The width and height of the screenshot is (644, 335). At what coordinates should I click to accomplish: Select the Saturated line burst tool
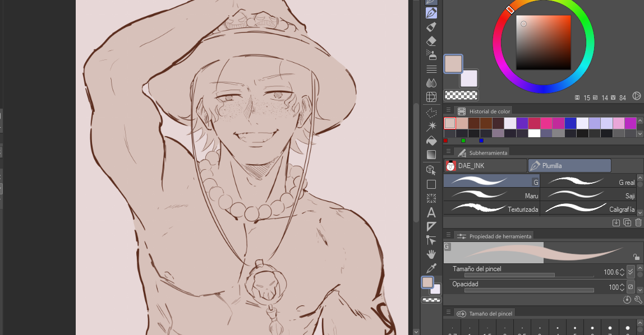tap(431, 198)
